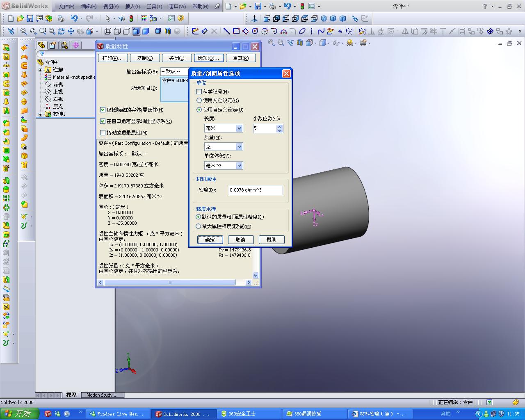Click the Extruded Boss/Base feature icon
This screenshot has width=525, height=420.
pyautogui.click(x=6, y=48)
